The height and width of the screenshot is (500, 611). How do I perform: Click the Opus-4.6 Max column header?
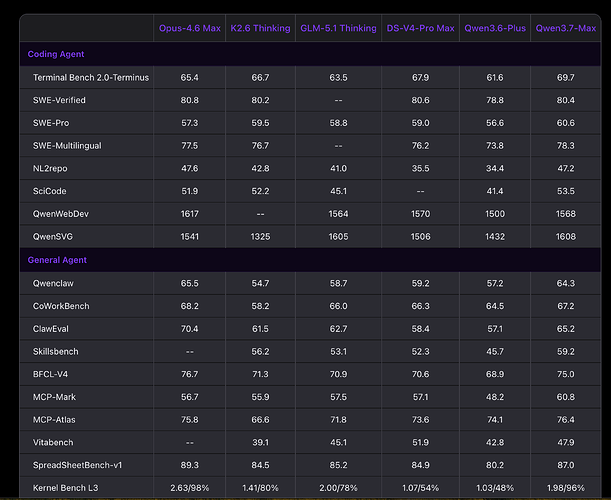[x=190, y=28]
